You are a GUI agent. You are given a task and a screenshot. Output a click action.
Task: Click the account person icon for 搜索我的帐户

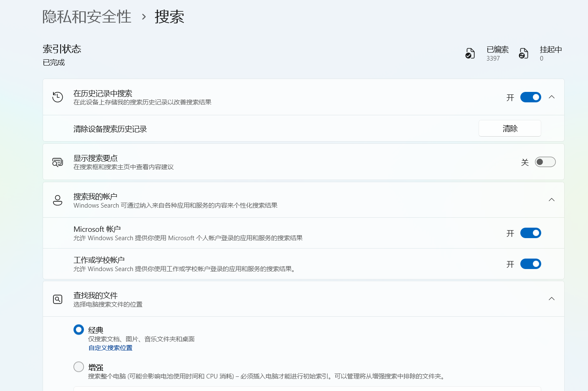[x=58, y=200]
